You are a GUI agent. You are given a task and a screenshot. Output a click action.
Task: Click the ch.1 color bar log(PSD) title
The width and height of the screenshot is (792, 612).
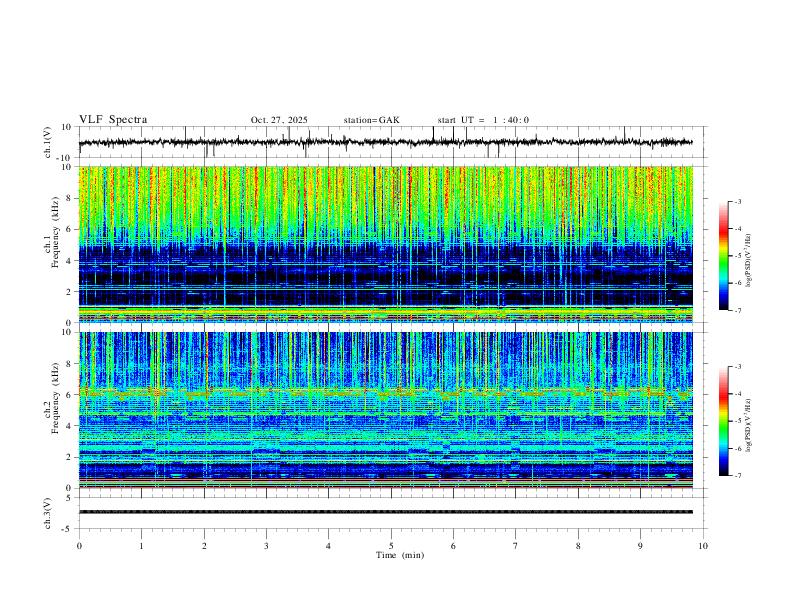tap(749, 261)
